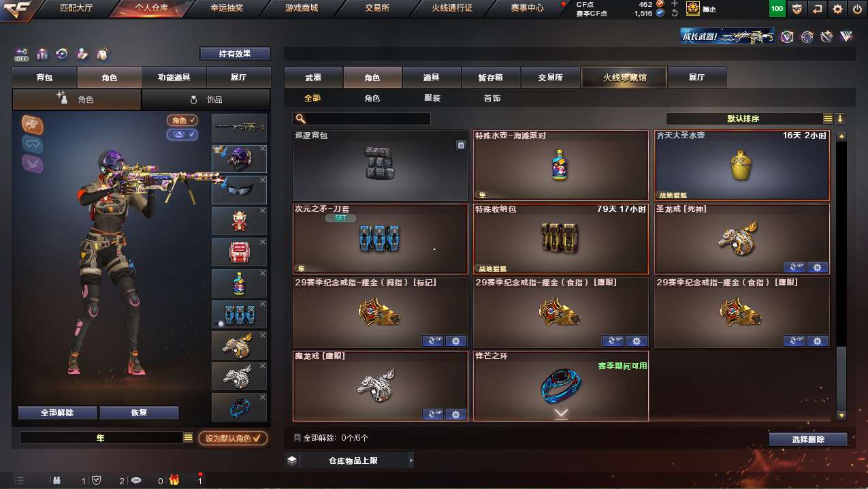The height and width of the screenshot is (489, 868).
Task: Toggle the key OFF switch icon
Action: [21, 54]
